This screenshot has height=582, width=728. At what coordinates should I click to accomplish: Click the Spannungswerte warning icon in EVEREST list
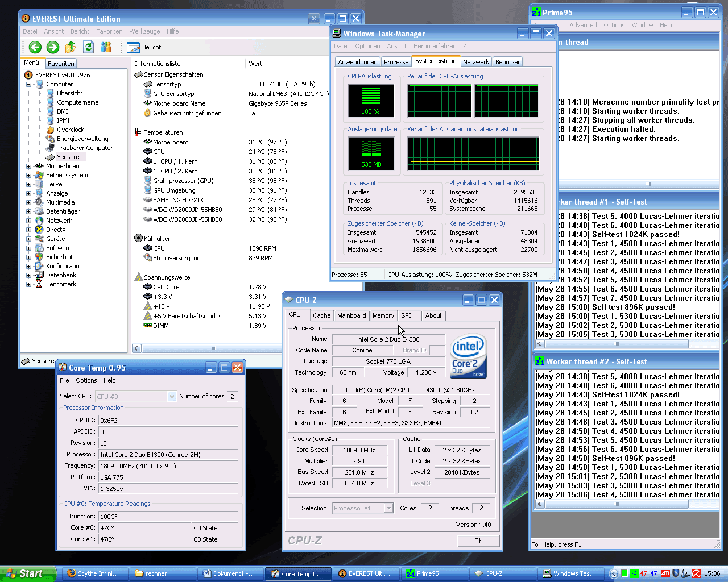pyautogui.click(x=138, y=277)
